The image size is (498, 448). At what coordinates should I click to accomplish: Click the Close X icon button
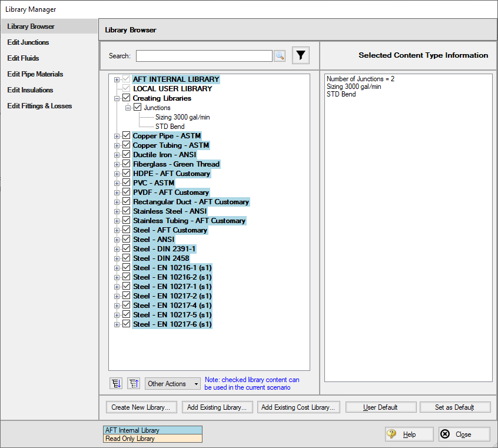(446, 434)
